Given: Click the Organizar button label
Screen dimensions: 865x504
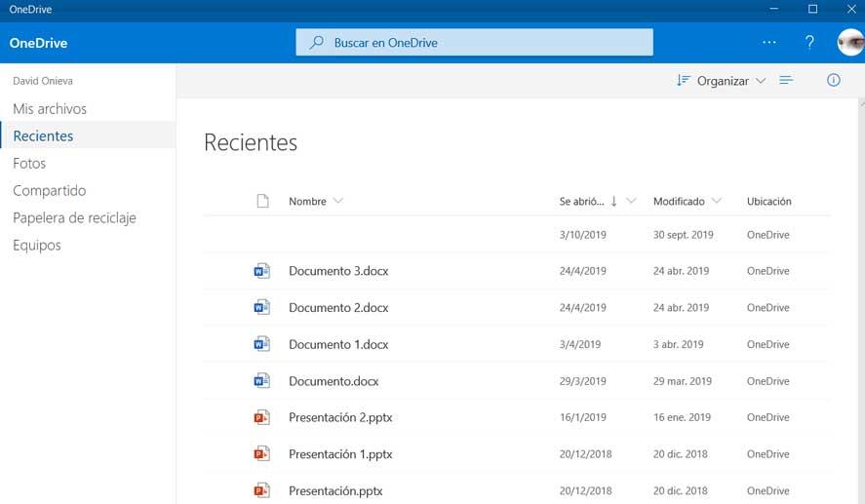Looking at the screenshot, I should [723, 81].
